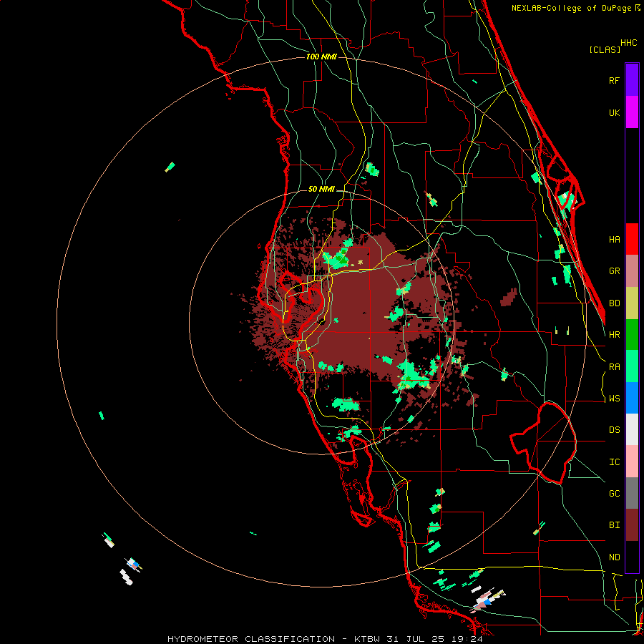Click the 50 NMI range ring label
Screen dimensions: 644x644
pos(321,189)
